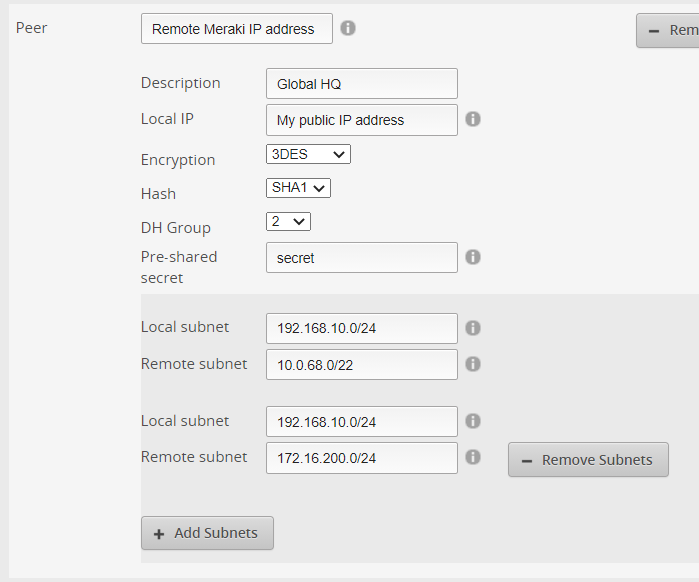
Task: Click info icon beside Local IP field
Action: (x=473, y=119)
